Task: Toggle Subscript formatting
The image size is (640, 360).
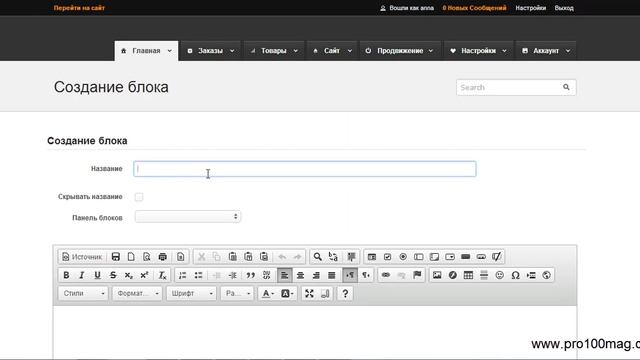Action: click(129, 275)
